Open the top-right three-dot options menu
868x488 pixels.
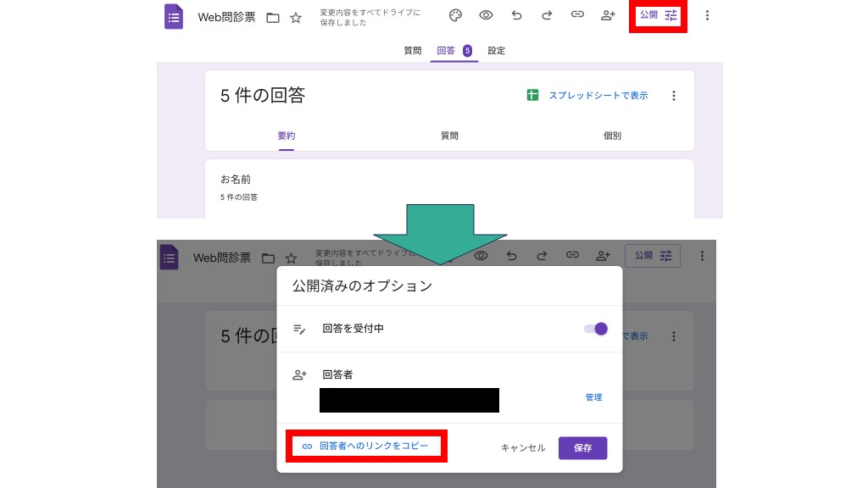(x=708, y=15)
